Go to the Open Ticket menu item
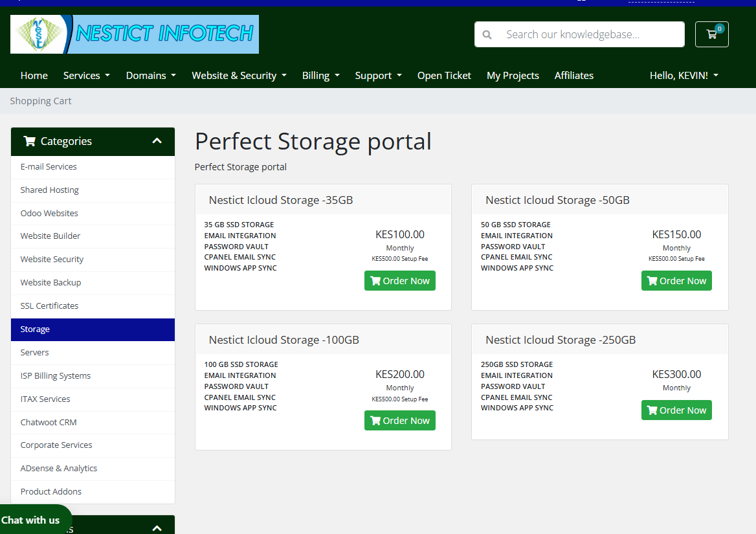Image resolution: width=756 pixels, height=534 pixels. tap(444, 75)
